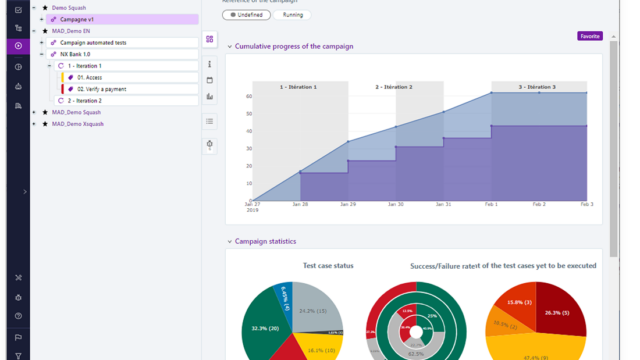
Task: Show the campaign dashboard anchor icon
Action: (209, 39)
